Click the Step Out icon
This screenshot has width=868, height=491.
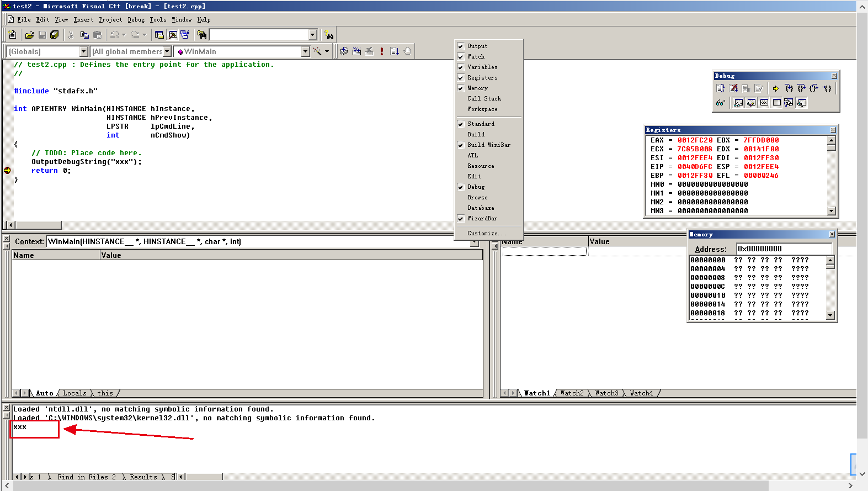click(814, 88)
